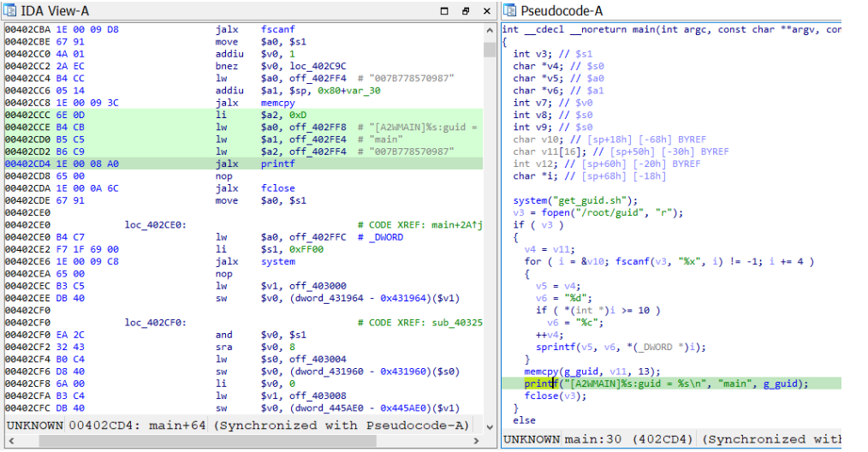The width and height of the screenshot is (868, 452).
Task: Click the "char *v4" declaration line
Action: pyautogui.click(x=559, y=66)
